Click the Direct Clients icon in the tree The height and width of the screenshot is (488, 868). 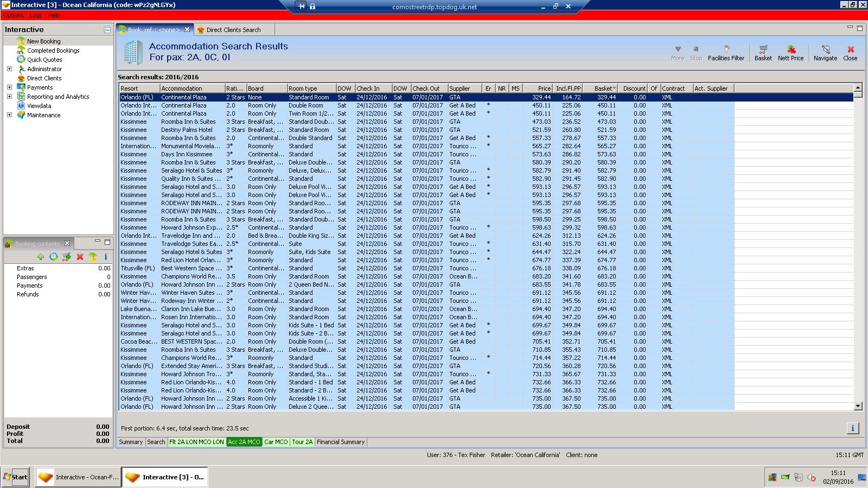(x=21, y=78)
